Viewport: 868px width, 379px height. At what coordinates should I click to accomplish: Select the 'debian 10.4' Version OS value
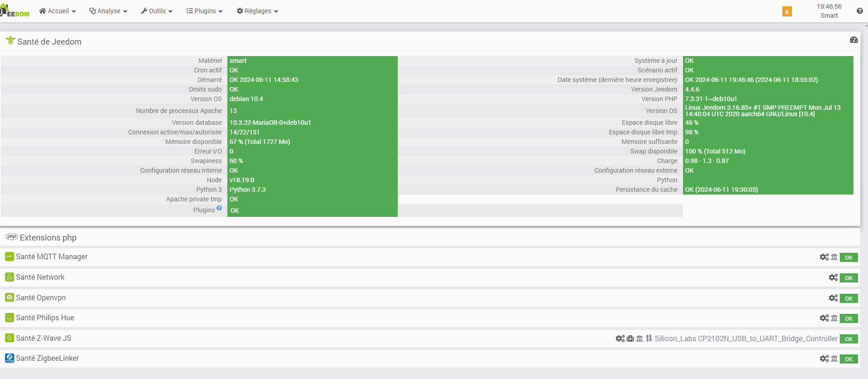click(x=246, y=99)
